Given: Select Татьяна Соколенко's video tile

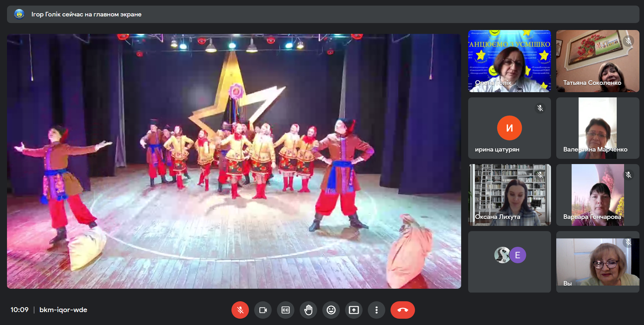Looking at the screenshot, I should [598, 61].
